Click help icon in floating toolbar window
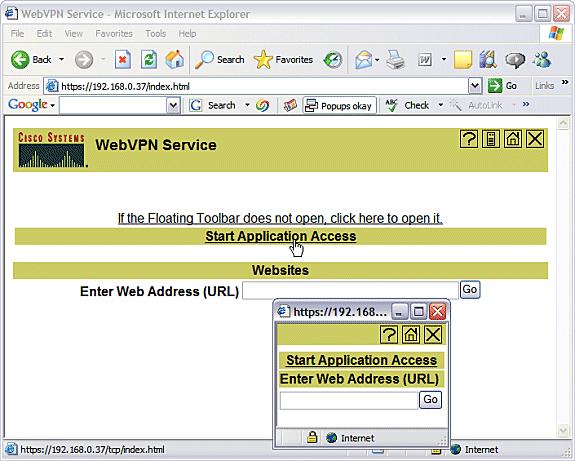This screenshot has width=575, height=461. [x=389, y=334]
